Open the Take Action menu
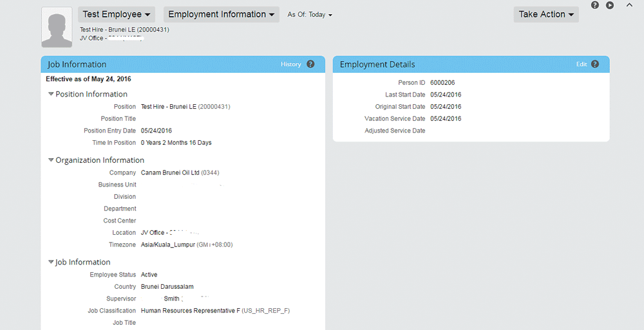Viewport: 644px width, 330px height. tap(546, 14)
